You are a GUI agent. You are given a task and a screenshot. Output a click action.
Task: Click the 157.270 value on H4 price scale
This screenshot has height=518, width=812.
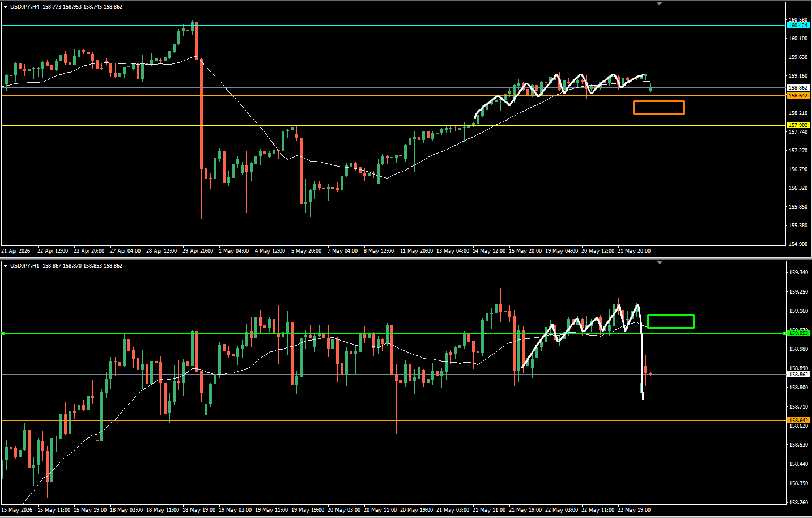tap(798, 151)
